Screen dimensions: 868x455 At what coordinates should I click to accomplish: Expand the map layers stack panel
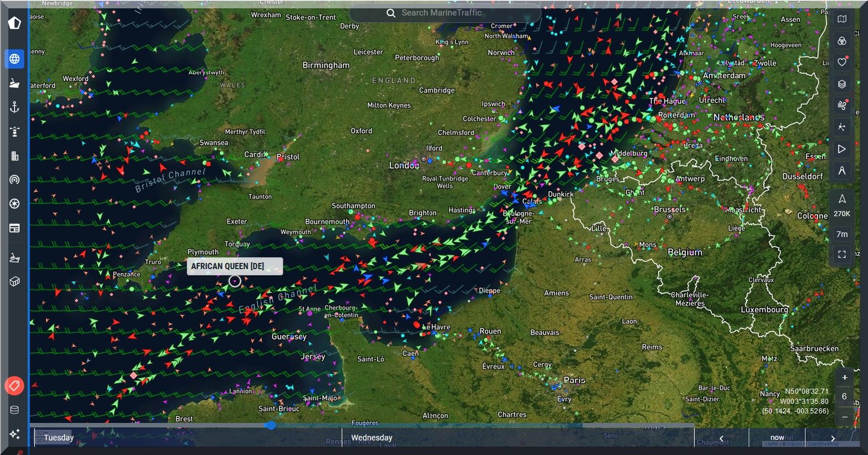[x=841, y=84]
